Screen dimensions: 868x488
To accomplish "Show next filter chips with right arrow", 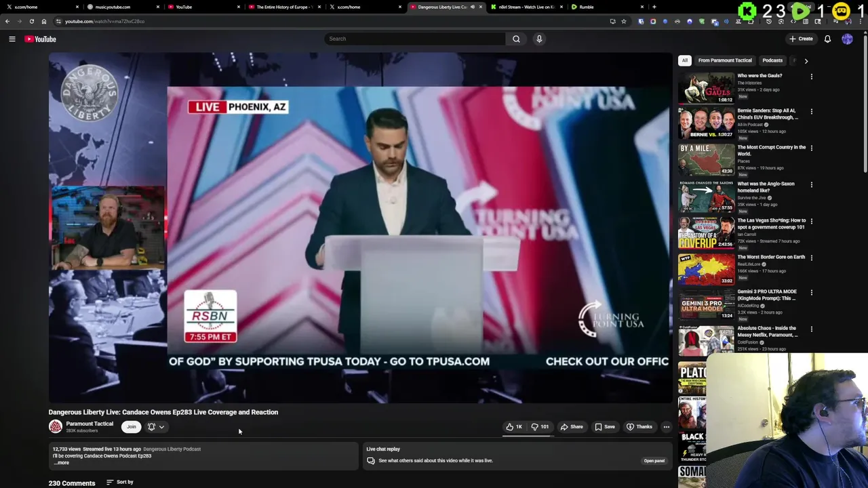I will (806, 61).
